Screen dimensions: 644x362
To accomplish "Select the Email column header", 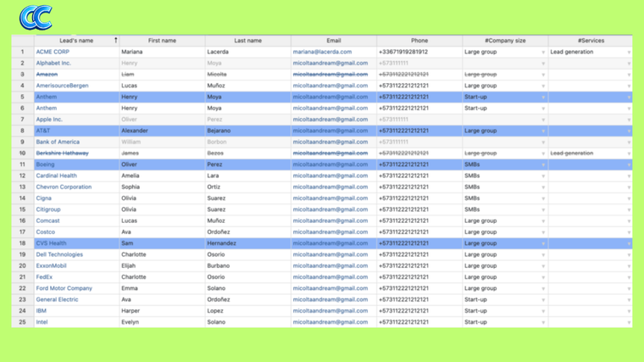I will (334, 41).
